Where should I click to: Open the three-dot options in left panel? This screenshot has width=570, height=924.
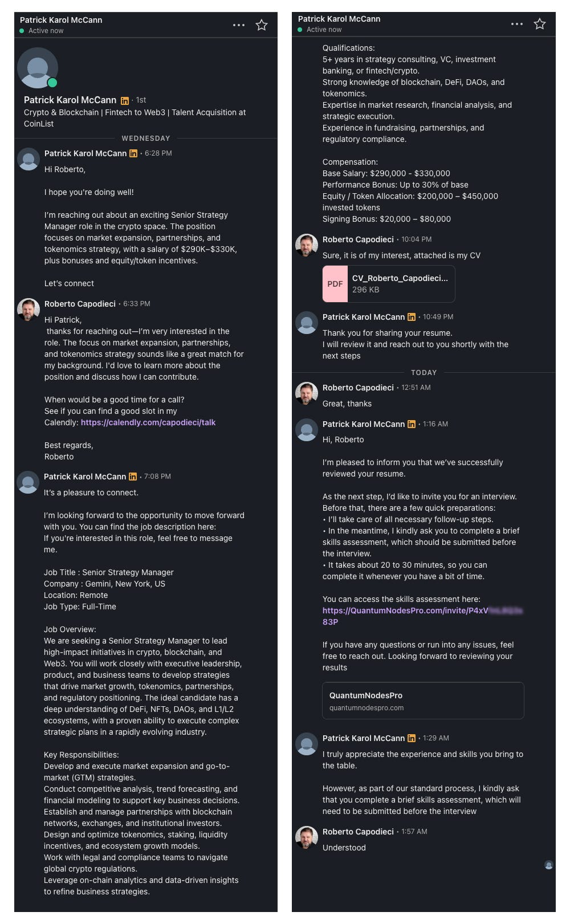click(239, 25)
